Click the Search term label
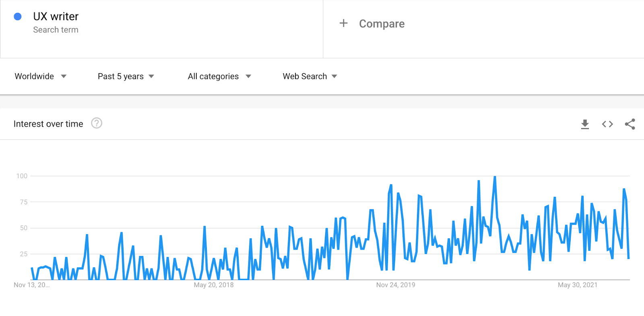Image resolution: width=644 pixels, height=316 pixels. 56,30
